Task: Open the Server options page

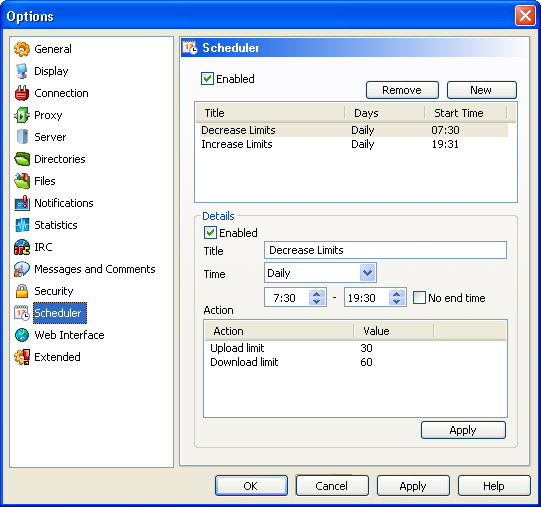Action: tap(50, 137)
